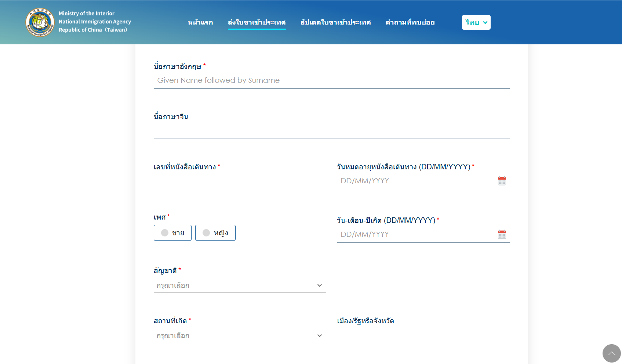Click chevron arrow in สถานที่เกิด dropdown
Screen dimensions: 622x364
[x=319, y=336]
